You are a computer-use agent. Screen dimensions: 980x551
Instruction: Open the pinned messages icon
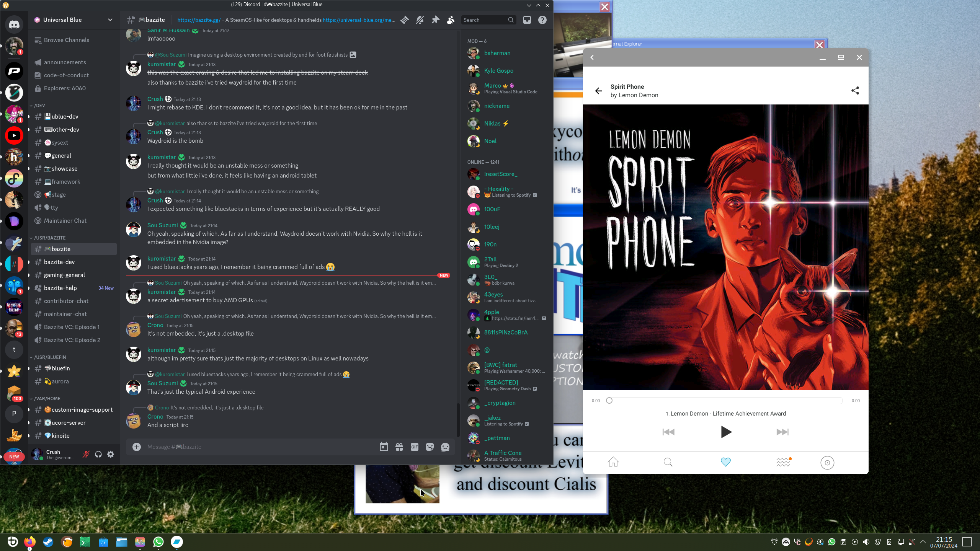[435, 20]
